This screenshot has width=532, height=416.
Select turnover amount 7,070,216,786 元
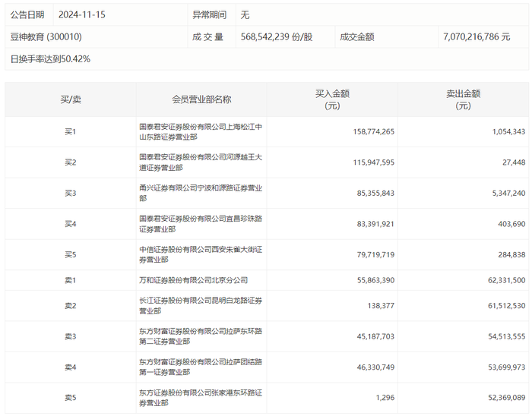coord(477,36)
